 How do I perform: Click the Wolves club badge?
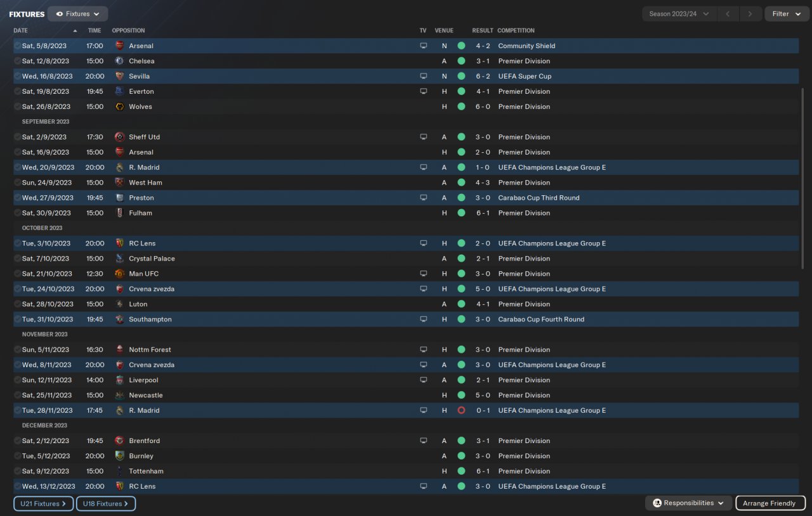(x=119, y=106)
